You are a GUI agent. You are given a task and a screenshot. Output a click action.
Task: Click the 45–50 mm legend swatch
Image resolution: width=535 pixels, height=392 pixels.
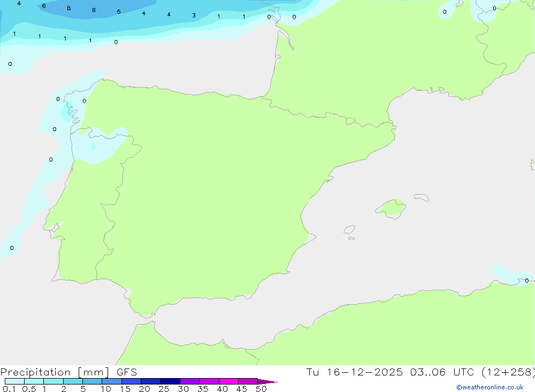(248, 381)
